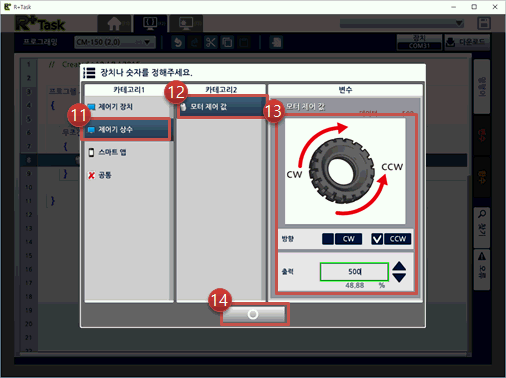
Task: Decrease output with down arrow
Action: tap(399, 278)
